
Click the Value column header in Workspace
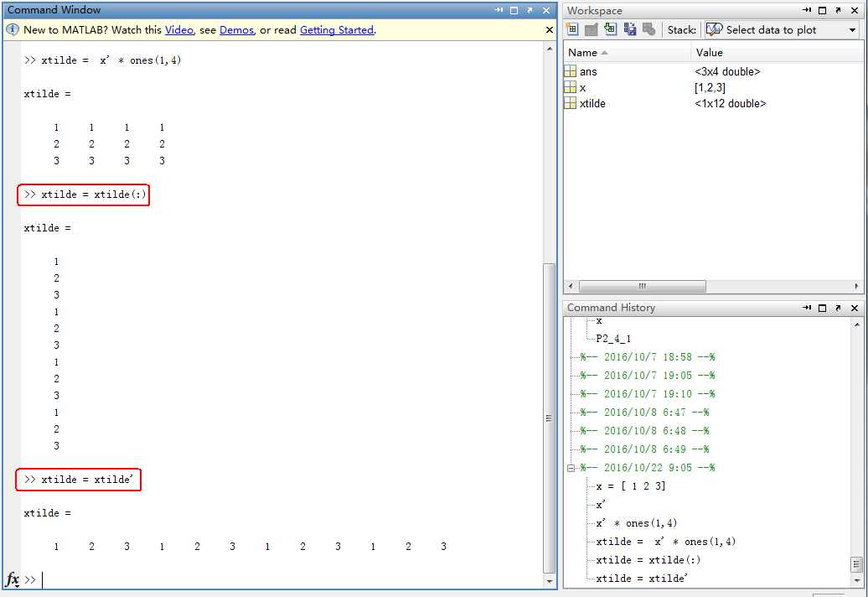click(x=709, y=53)
